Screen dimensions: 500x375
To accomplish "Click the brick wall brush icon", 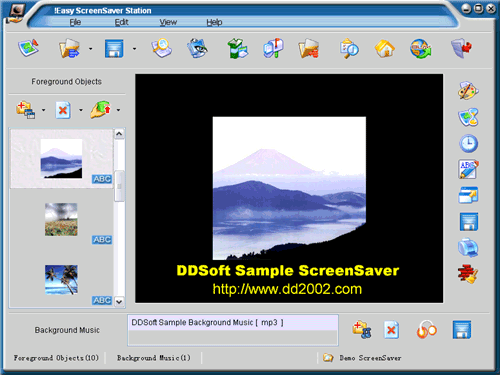I will click(468, 274).
